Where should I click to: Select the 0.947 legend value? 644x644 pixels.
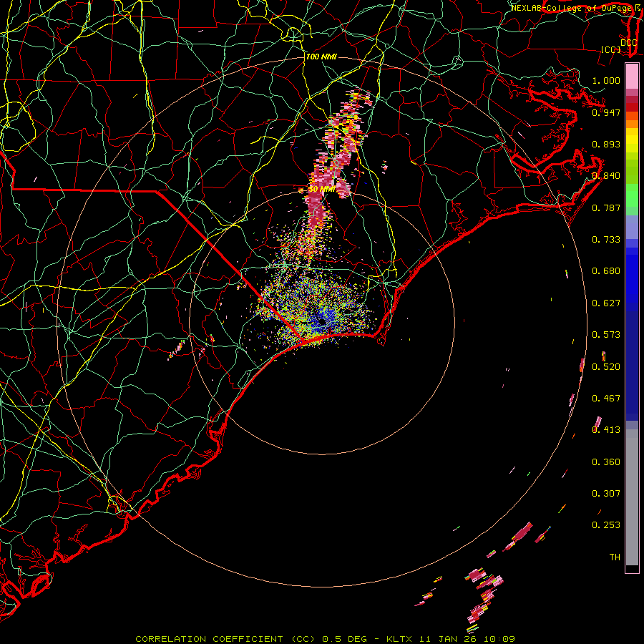point(606,112)
